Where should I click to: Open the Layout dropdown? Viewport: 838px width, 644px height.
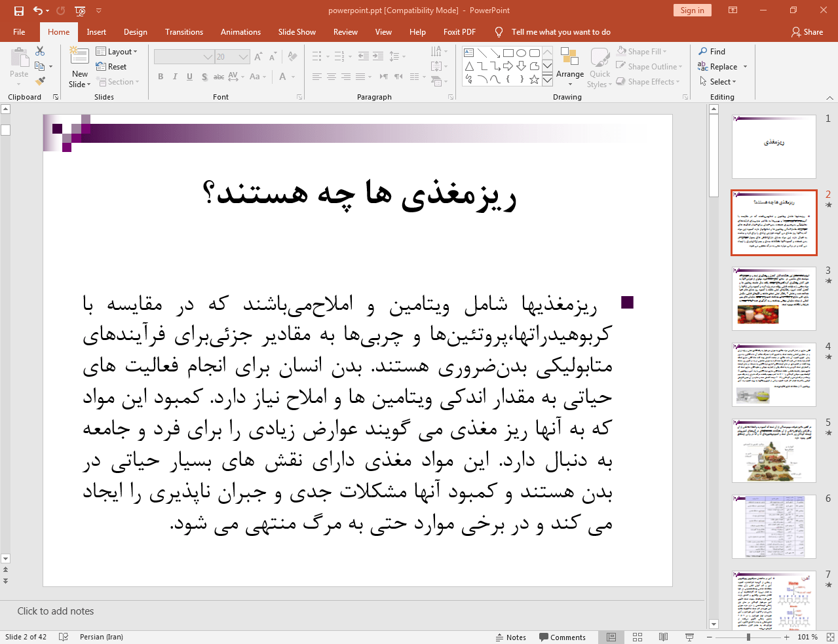point(117,52)
